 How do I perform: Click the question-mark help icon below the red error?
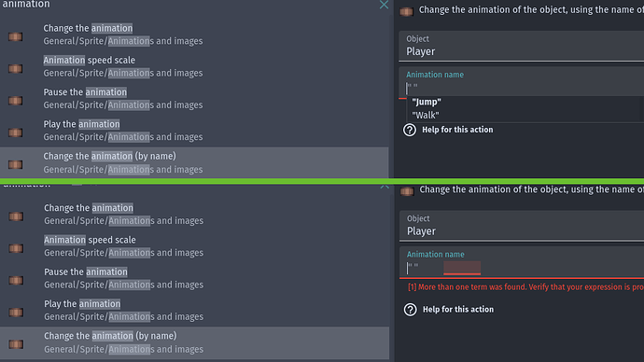click(x=410, y=310)
